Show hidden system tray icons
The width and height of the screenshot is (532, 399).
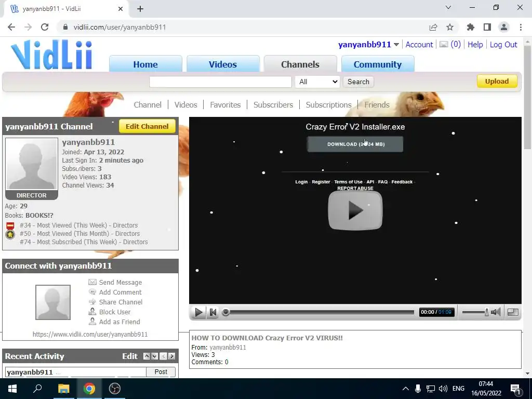click(x=406, y=389)
